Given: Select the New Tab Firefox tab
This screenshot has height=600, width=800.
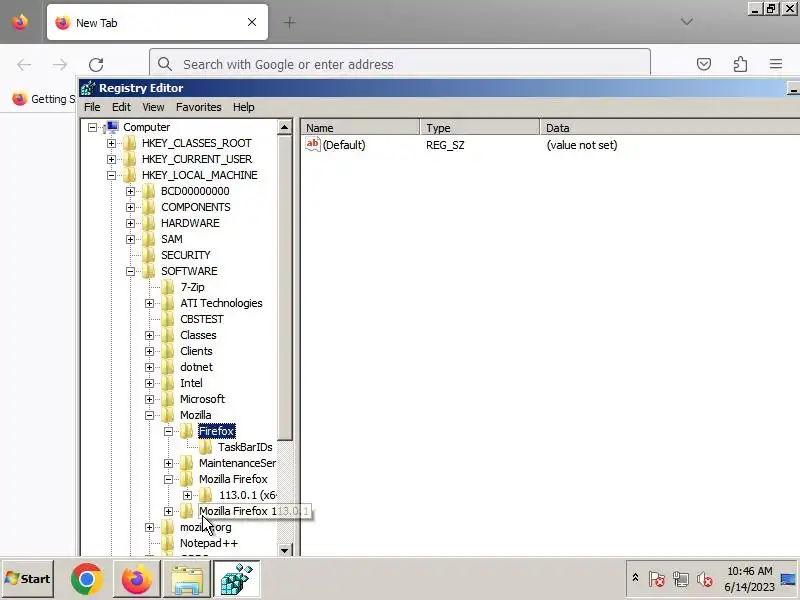Looking at the screenshot, I should 157,22.
